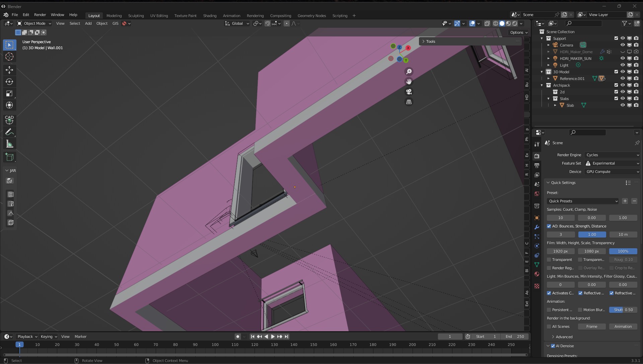Activate the Annotate pencil tool
643x364 pixels.
click(9, 132)
